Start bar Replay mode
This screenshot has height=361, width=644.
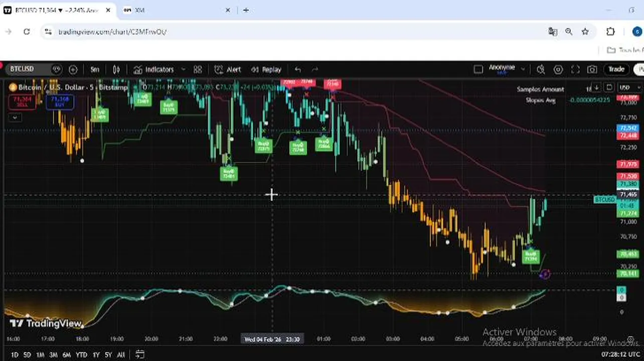click(x=266, y=70)
